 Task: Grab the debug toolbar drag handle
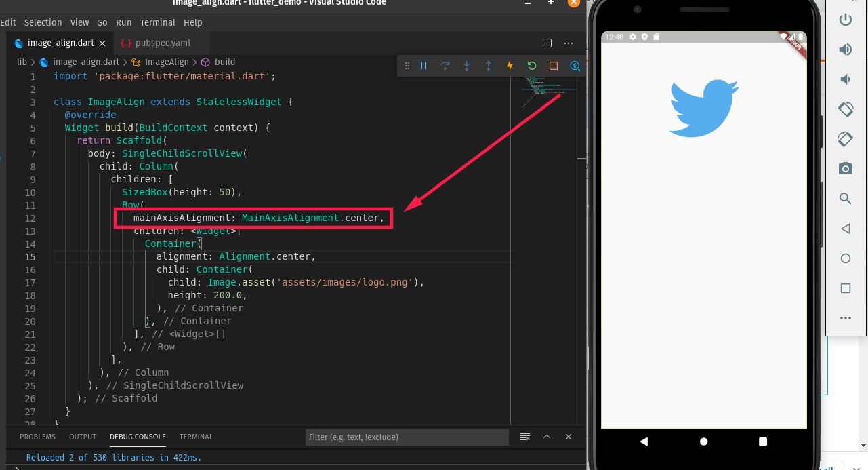point(407,66)
